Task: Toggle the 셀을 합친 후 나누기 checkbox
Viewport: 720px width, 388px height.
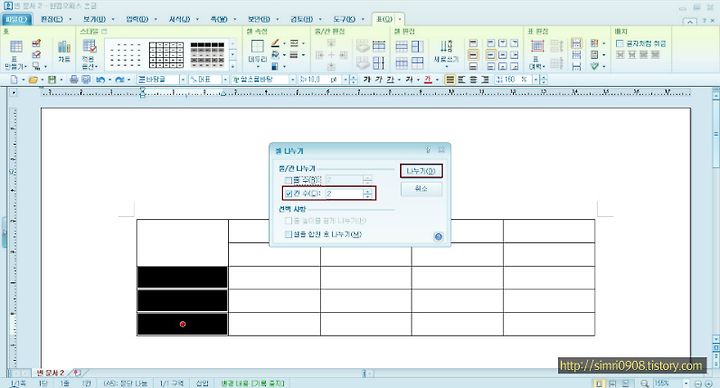Action: point(288,234)
